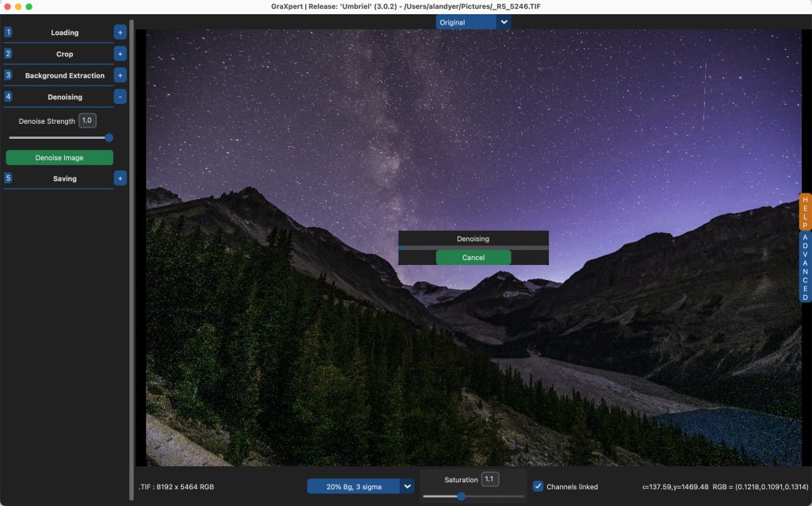The height and width of the screenshot is (506, 812).
Task: Click the step 1 Loading badge
Action: pyautogui.click(x=8, y=32)
